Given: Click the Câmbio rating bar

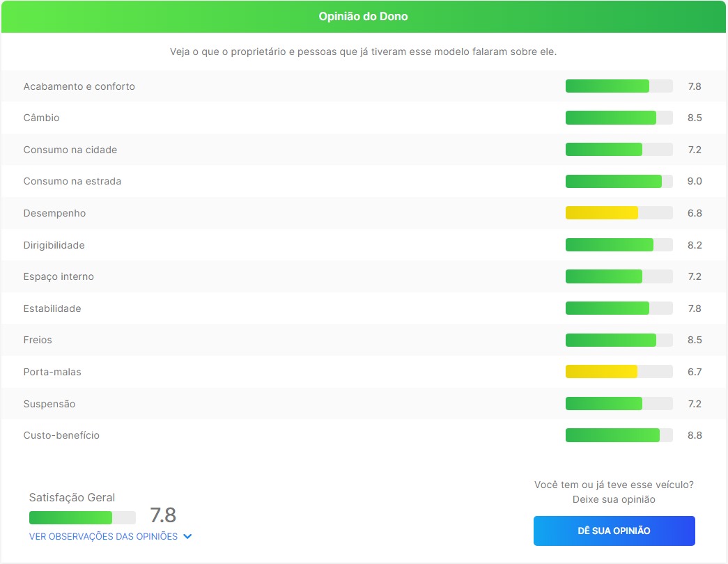Looking at the screenshot, I should click(619, 118).
